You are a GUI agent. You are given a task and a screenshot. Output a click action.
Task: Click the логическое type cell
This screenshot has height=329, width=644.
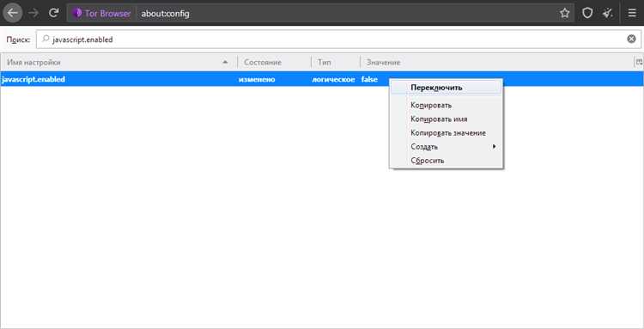coord(333,79)
